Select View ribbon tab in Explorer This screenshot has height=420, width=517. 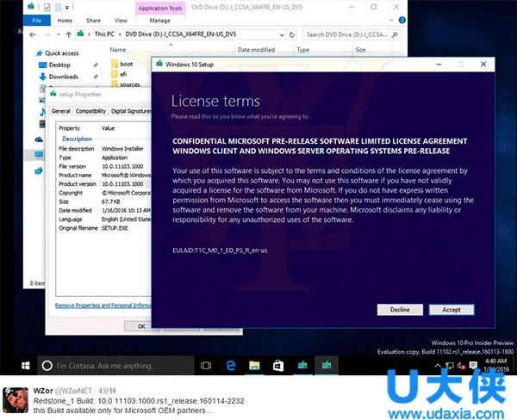tap(121, 21)
